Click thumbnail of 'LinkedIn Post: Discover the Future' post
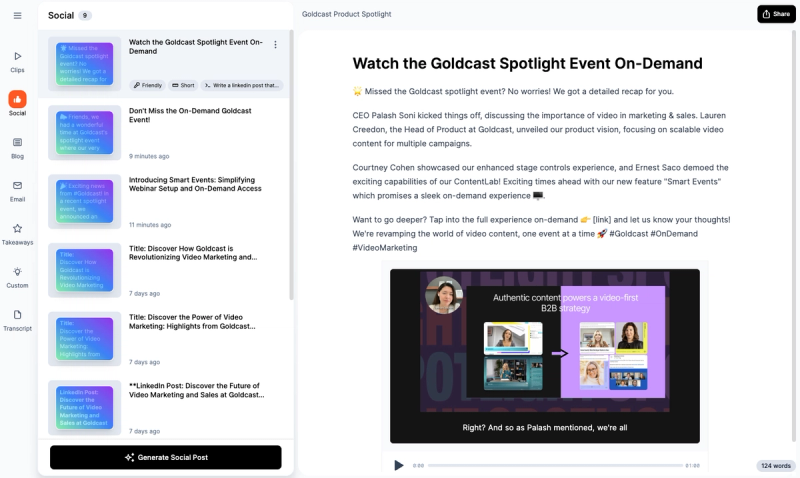This screenshot has width=800, height=478. click(85, 407)
